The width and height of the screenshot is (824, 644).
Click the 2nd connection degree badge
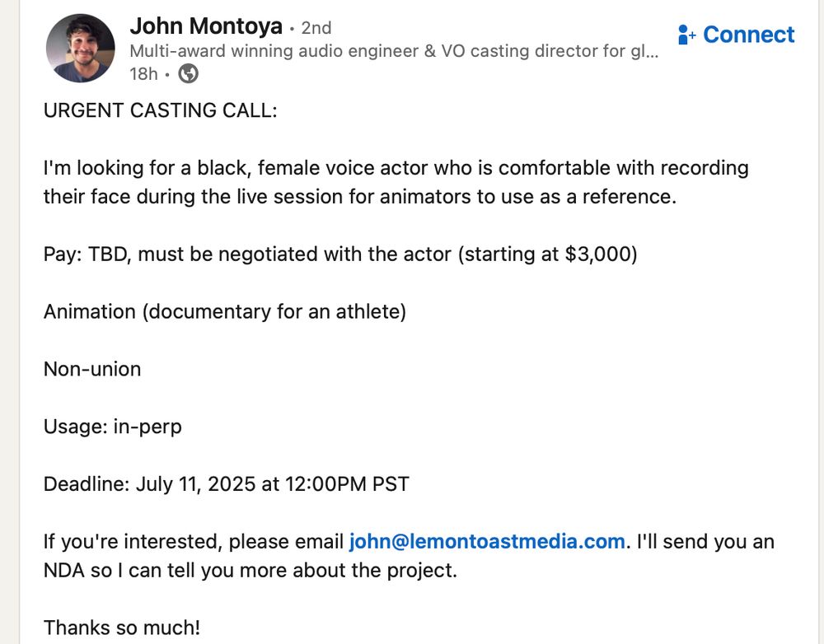pyautogui.click(x=316, y=28)
